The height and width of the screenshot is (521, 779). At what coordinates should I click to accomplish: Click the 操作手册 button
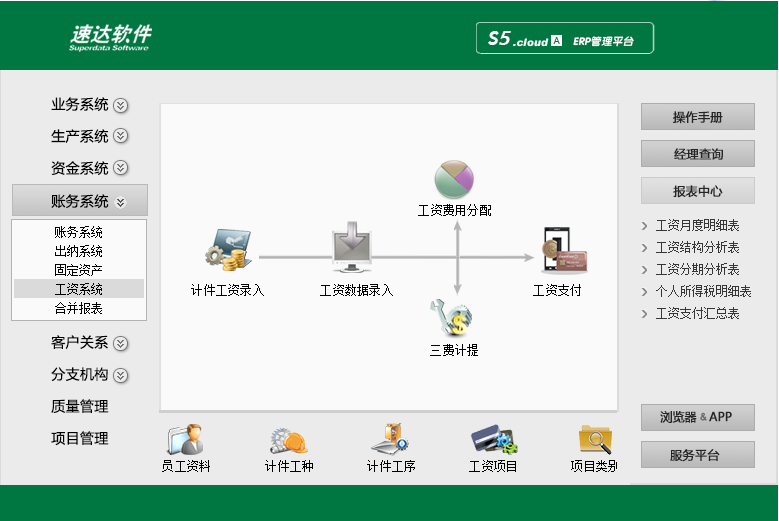tap(698, 117)
